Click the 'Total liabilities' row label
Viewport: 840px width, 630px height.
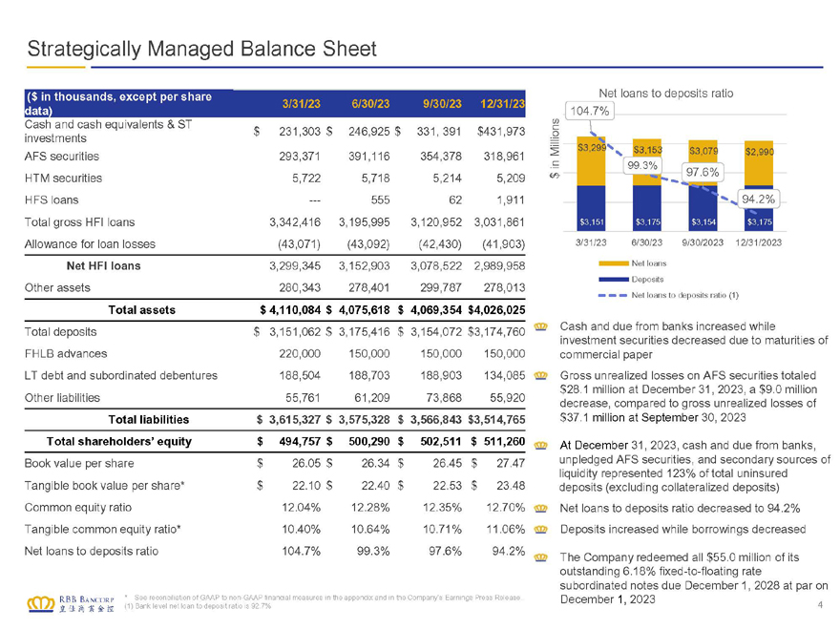(148, 420)
